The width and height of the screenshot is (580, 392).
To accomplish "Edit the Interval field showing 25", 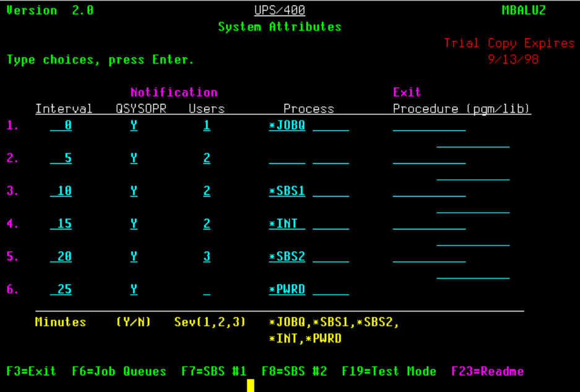I will click(x=61, y=289).
